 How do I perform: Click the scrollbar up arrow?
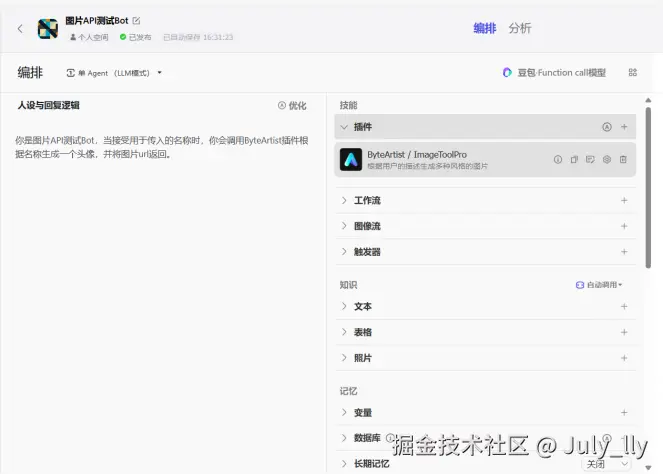coord(648,100)
